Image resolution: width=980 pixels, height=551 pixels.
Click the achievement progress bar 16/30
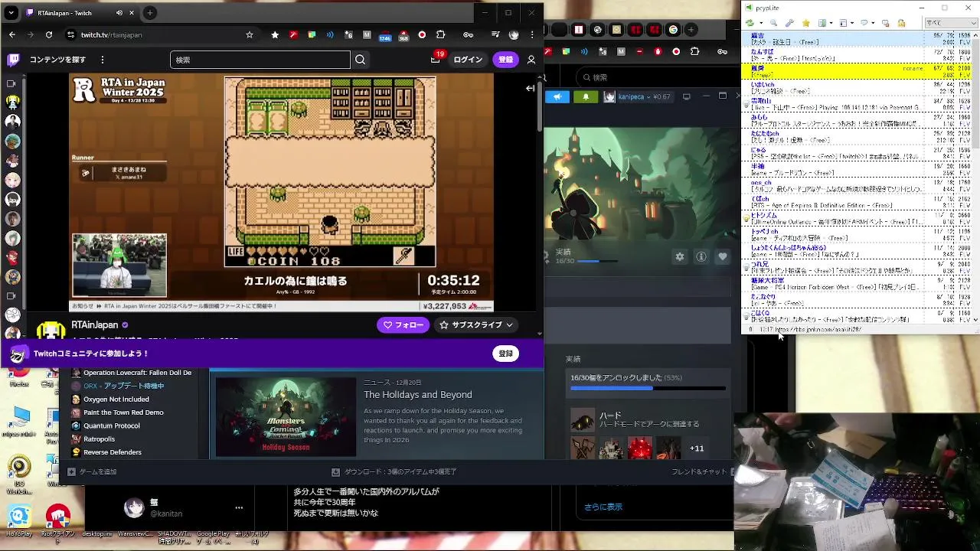(x=648, y=388)
